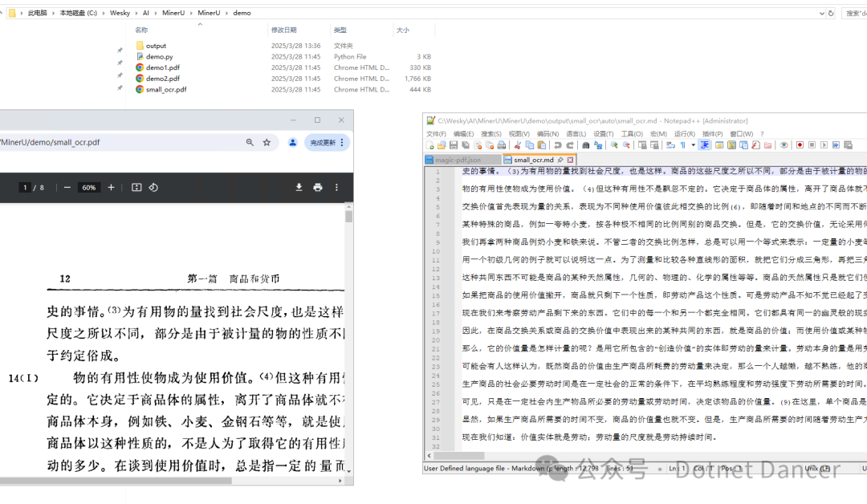Click the Undo arrow in Notepad++ toolbar
The width and height of the screenshot is (867, 504).
[557, 145]
